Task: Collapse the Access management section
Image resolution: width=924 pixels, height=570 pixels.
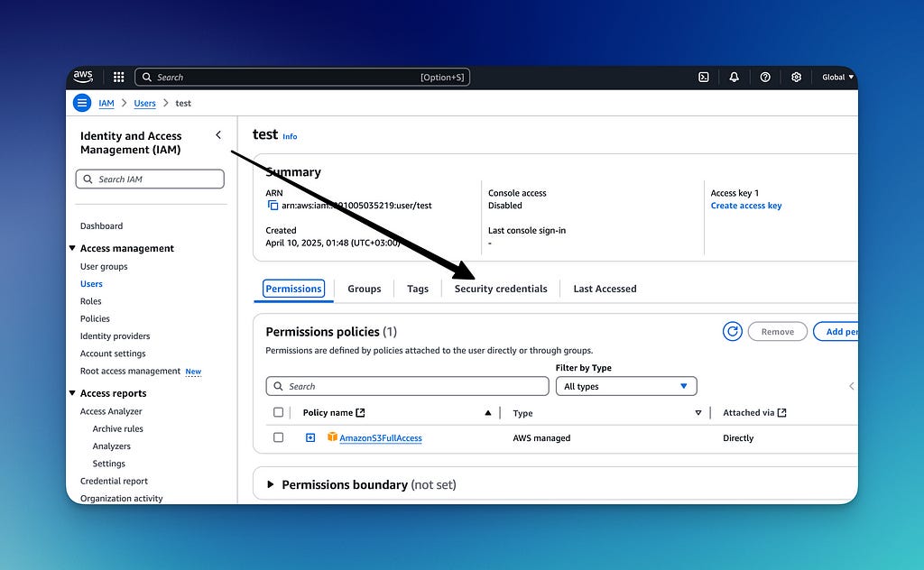Action: tap(72, 248)
